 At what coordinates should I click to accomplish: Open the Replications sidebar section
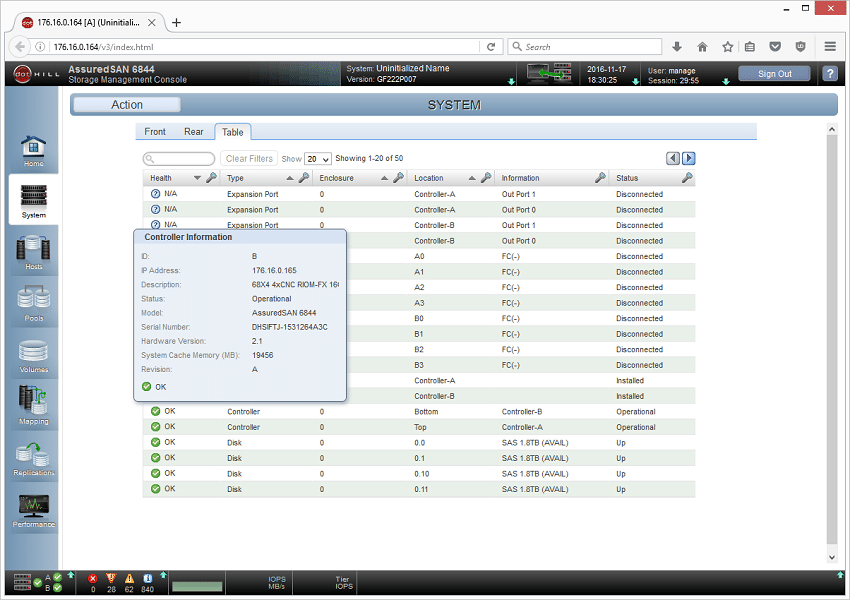33,460
